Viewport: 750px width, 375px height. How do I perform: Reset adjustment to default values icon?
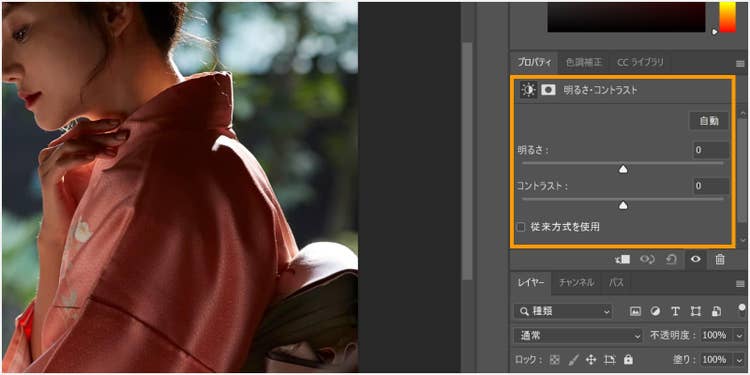tap(672, 259)
